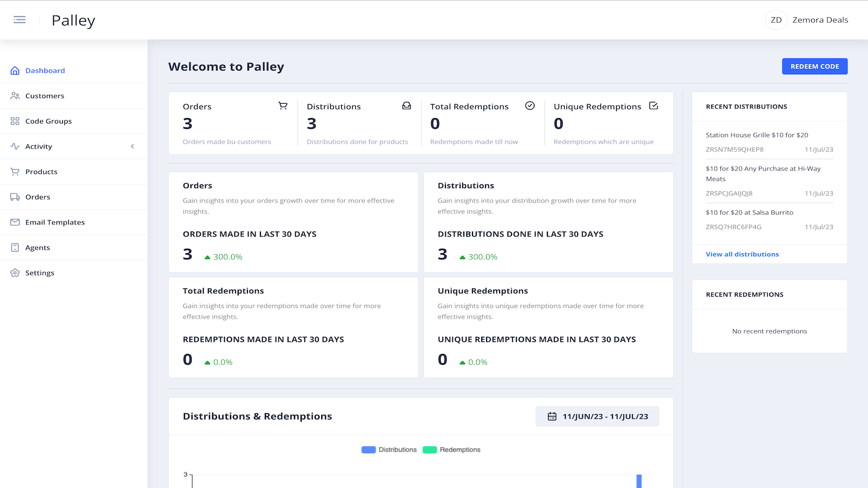Click the Settings gear icon in sidebar
Screen dimensions: 868x488
[x=15, y=273]
